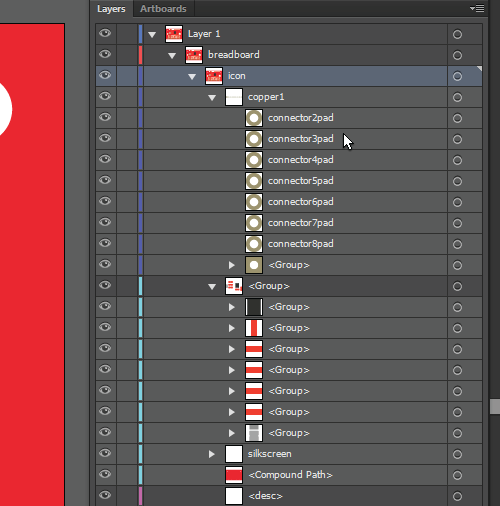The image size is (500, 506).
Task: Expand the silkscreen group
Action: [x=211, y=454]
